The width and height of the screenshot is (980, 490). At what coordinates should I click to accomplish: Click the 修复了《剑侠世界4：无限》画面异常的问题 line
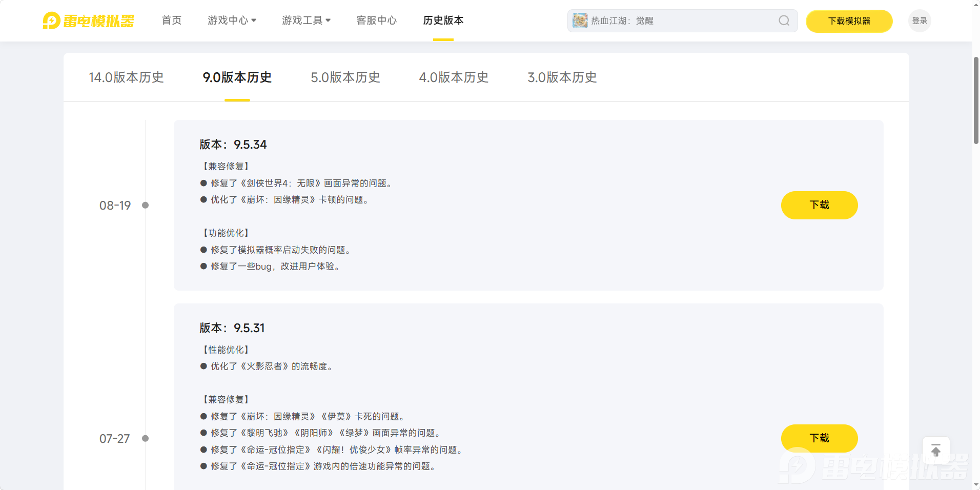pyautogui.click(x=297, y=183)
